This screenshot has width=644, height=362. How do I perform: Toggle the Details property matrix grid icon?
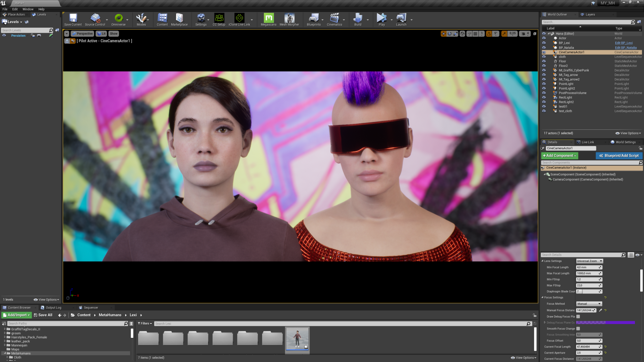tap(631, 255)
